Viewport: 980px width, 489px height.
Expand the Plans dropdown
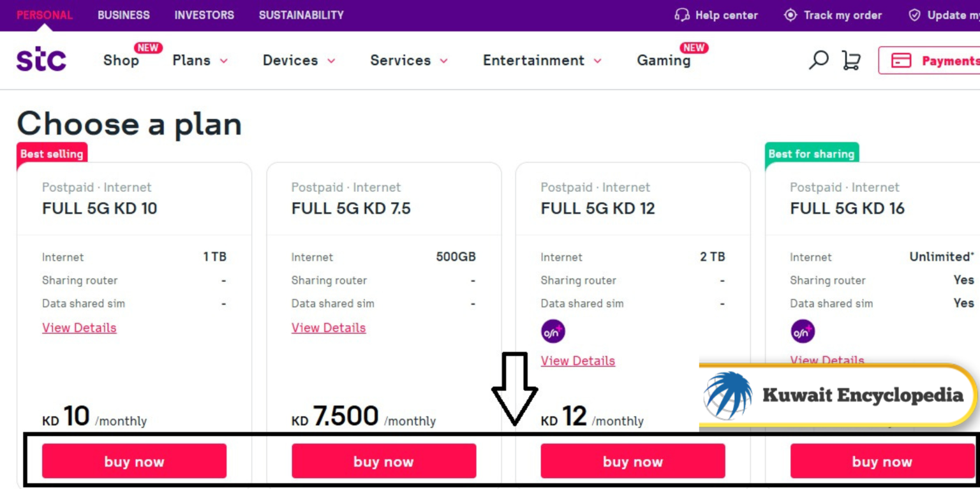pyautogui.click(x=200, y=61)
